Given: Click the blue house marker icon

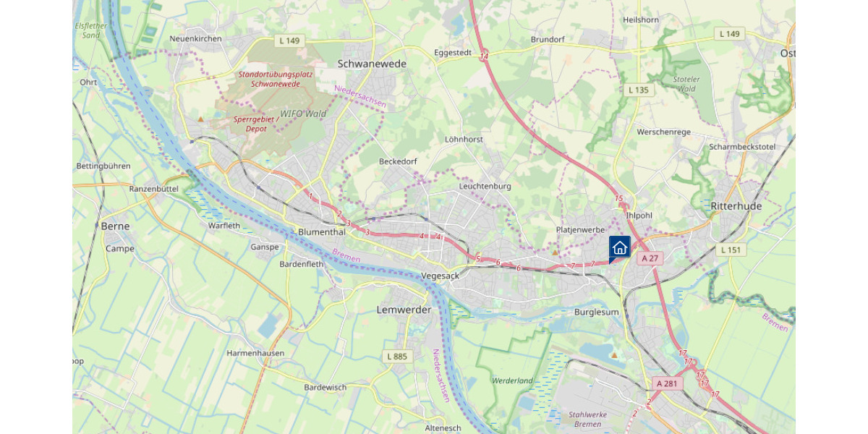Looking at the screenshot, I should tap(620, 247).
